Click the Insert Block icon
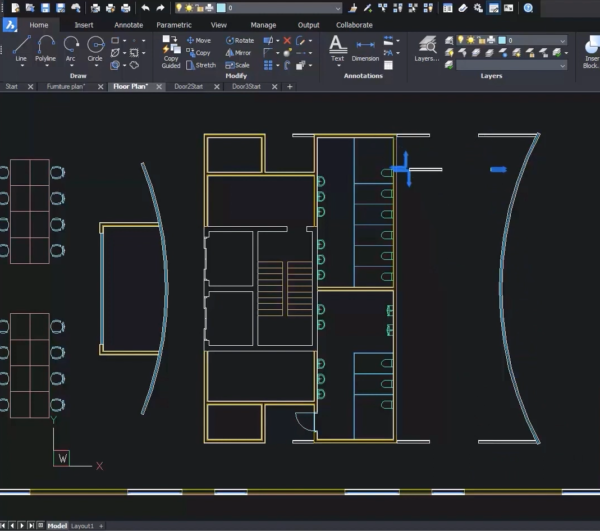 pos(591,48)
